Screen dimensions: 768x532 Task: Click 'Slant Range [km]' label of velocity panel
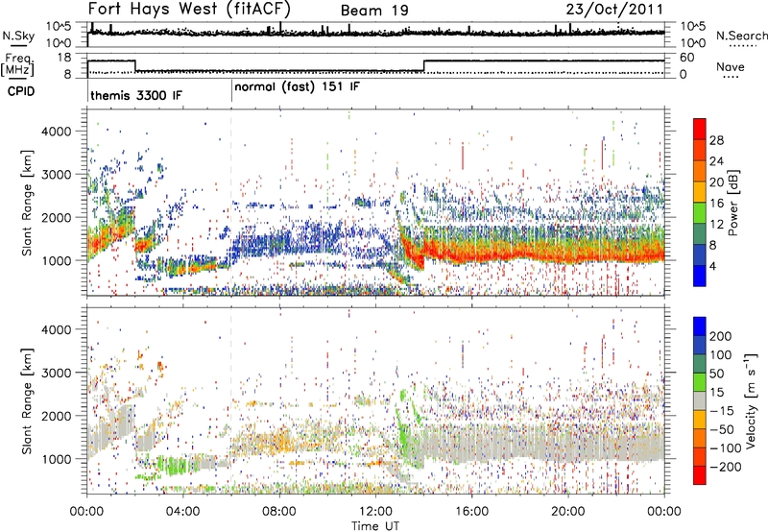click(x=27, y=401)
